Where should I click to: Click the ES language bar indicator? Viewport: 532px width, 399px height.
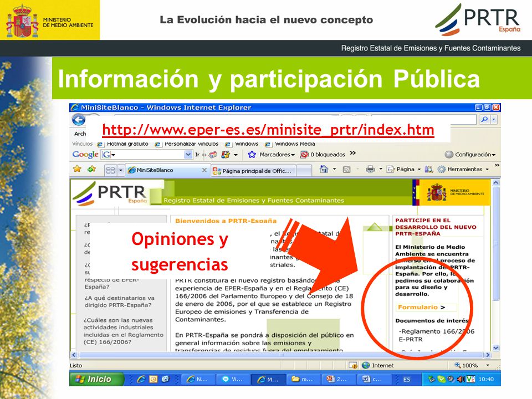(406, 379)
